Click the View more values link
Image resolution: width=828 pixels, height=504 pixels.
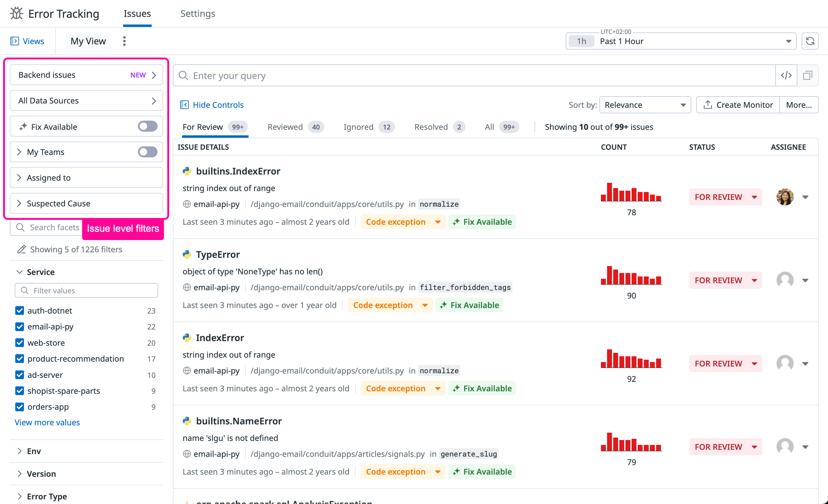pos(47,422)
